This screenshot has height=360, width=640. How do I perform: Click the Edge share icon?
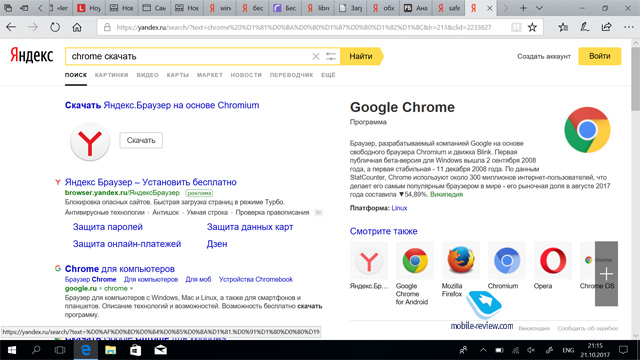[607, 27]
